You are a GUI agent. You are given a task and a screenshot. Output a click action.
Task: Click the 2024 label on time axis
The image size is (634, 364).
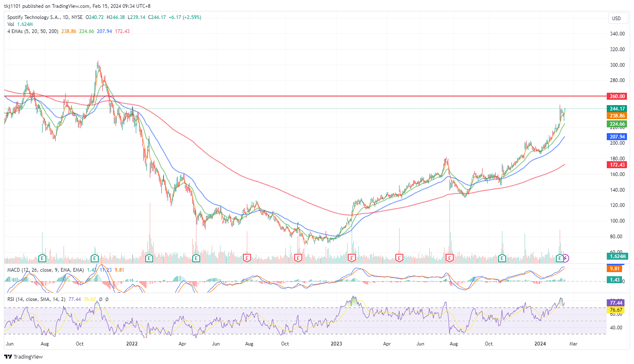pyautogui.click(x=540, y=344)
